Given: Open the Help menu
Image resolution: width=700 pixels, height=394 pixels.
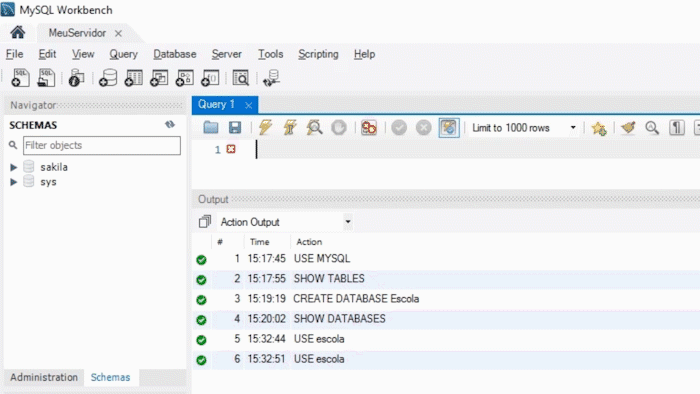Looking at the screenshot, I should [x=364, y=54].
